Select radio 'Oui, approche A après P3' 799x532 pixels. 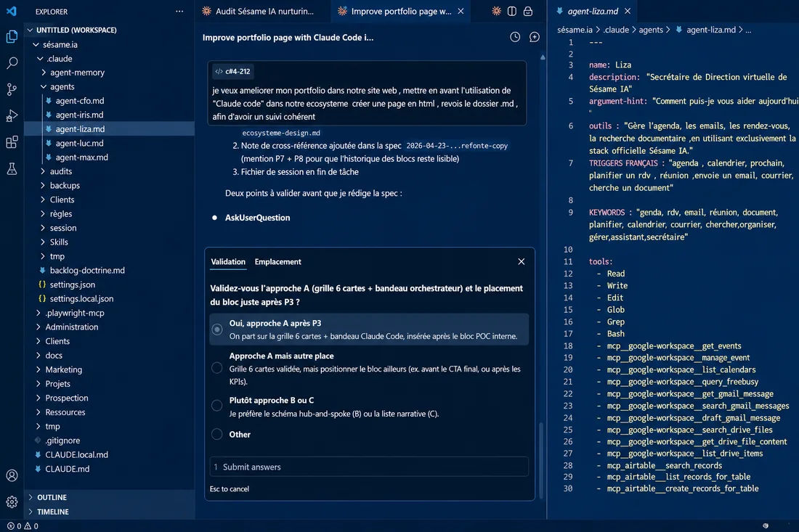coord(217,330)
